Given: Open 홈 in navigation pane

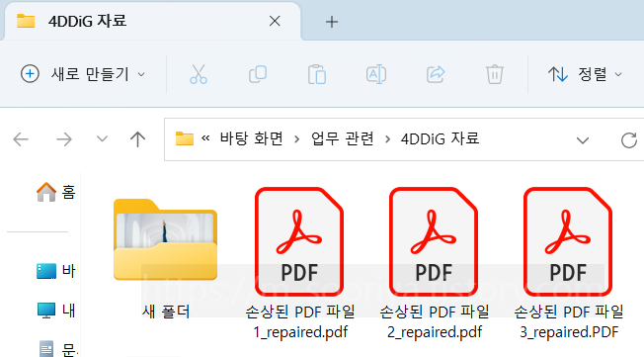Looking at the screenshot, I should point(56,192).
